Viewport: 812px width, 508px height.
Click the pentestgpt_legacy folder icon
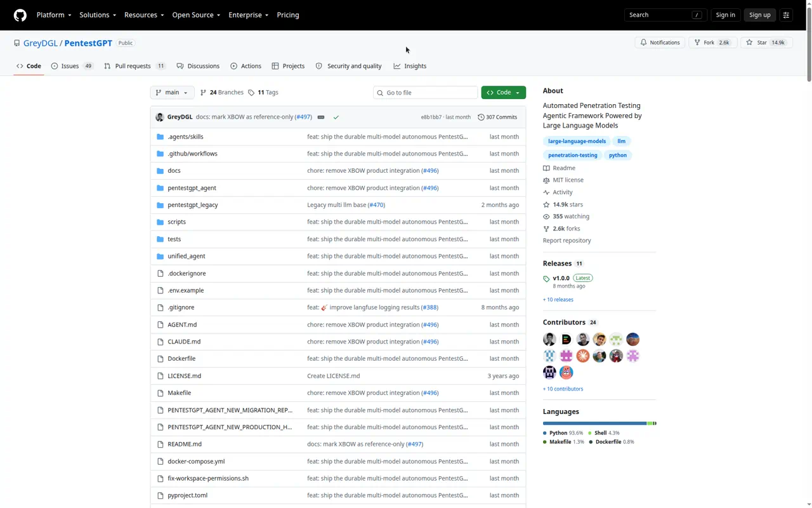(x=160, y=205)
